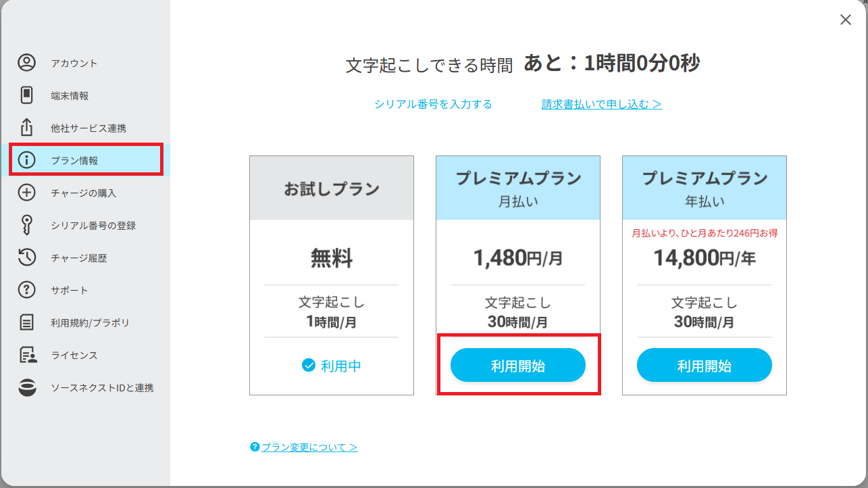Click the アカウント person icon
868x488 pixels.
26,63
